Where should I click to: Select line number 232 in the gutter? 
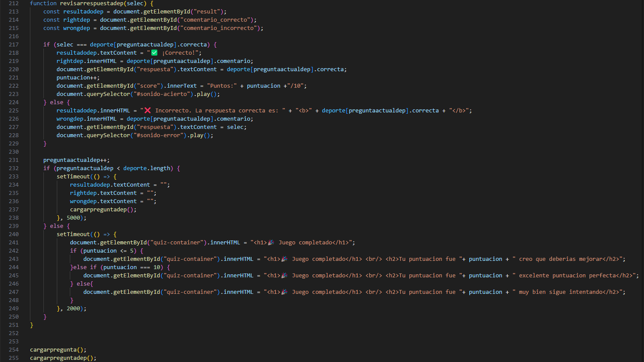pyautogui.click(x=13, y=168)
